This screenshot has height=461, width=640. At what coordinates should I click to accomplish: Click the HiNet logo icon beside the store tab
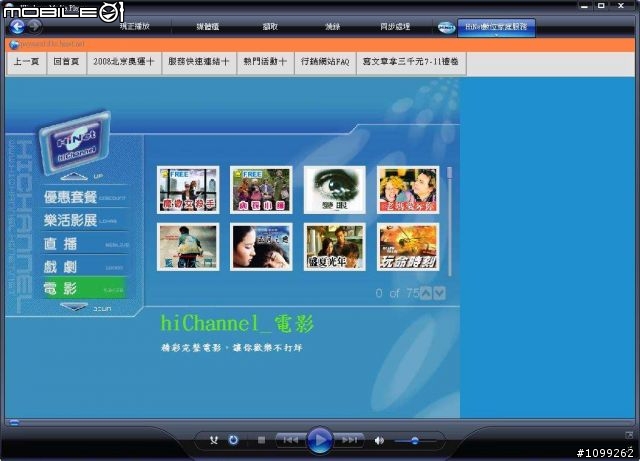[446, 27]
